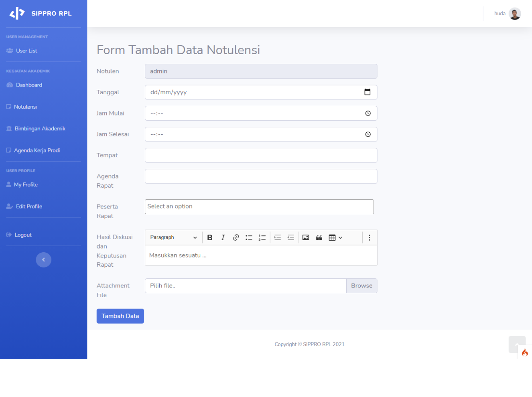Click the Hasil Diskusi editor text area
The height and width of the screenshot is (397, 532).
point(261,255)
